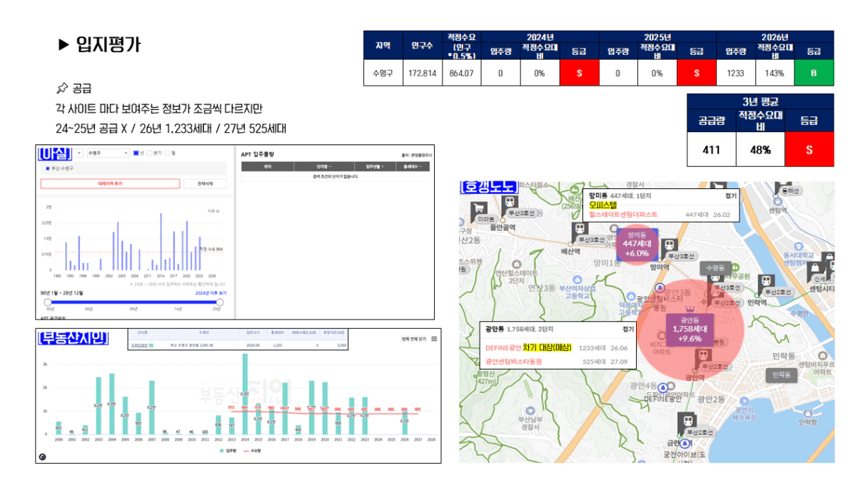Open the 수영구 district dropdown
Viewport: 868px width, 488px height.
107,153
